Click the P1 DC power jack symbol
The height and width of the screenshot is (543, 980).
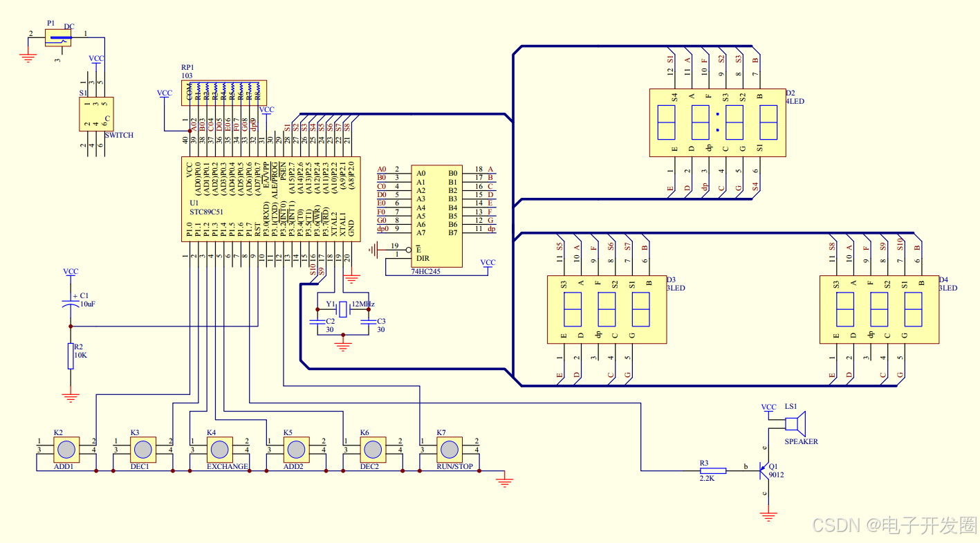point(58,37)
